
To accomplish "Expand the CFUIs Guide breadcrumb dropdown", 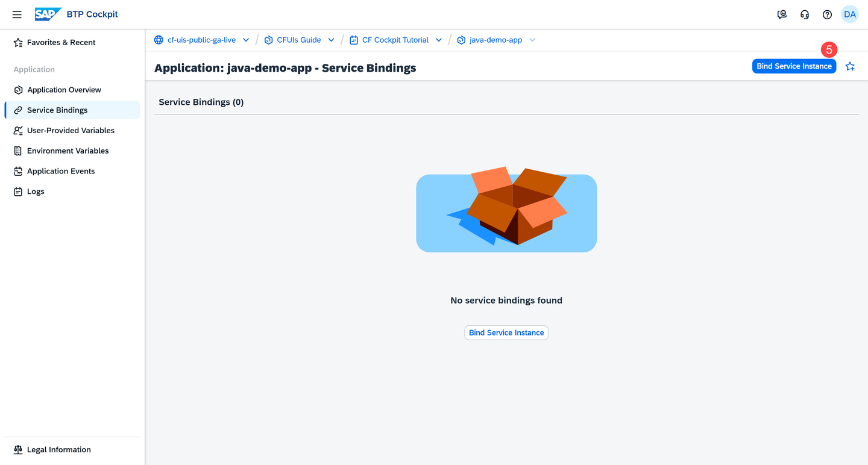I will coord(331,40).
